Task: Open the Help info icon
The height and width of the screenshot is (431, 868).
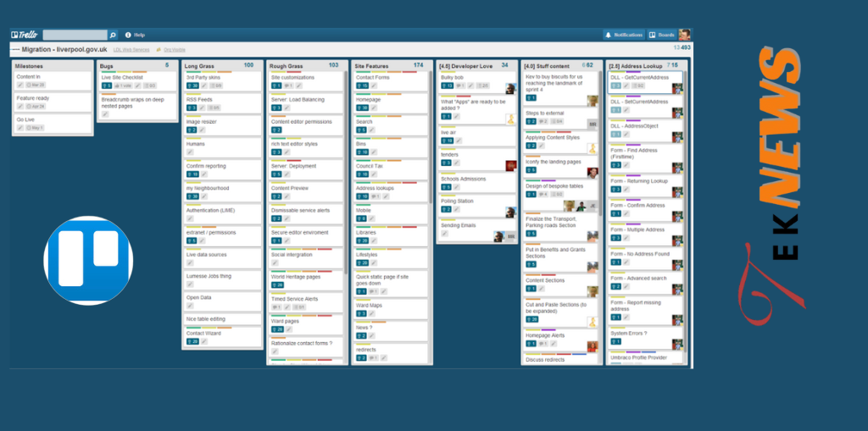Action: pyautogui.click(x=128, y=35)
